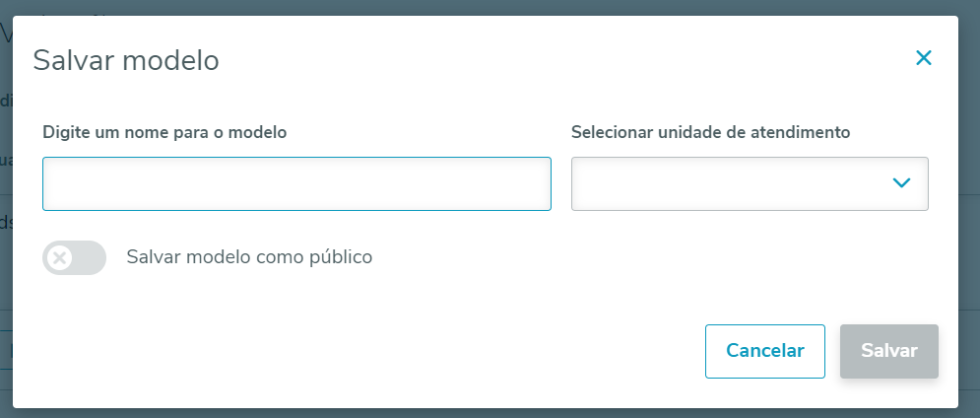
Task: Click the "Selecionar unidade de atendimento" label
Action: pos(710,131)
